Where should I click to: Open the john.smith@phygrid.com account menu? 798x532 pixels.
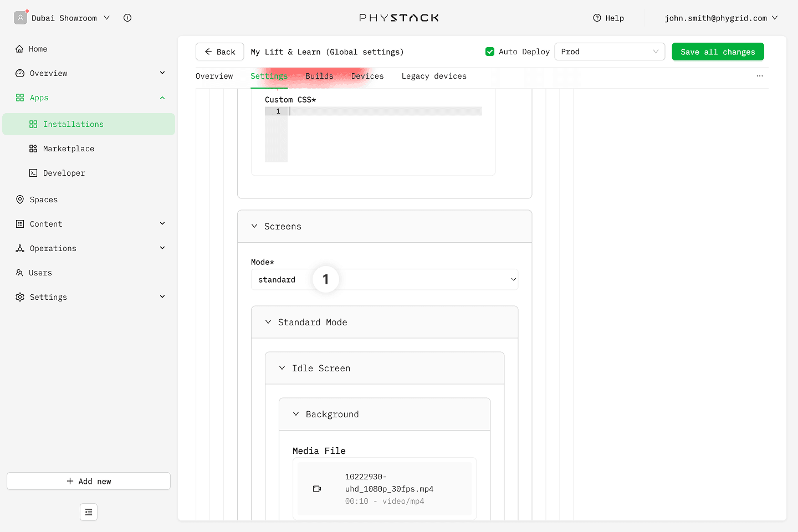[x=722, y=18]
